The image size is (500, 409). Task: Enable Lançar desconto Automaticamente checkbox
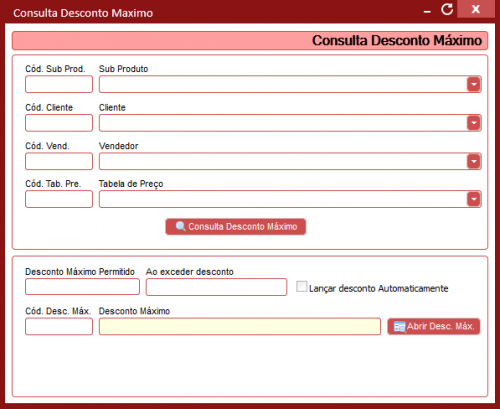coord(301,287)
